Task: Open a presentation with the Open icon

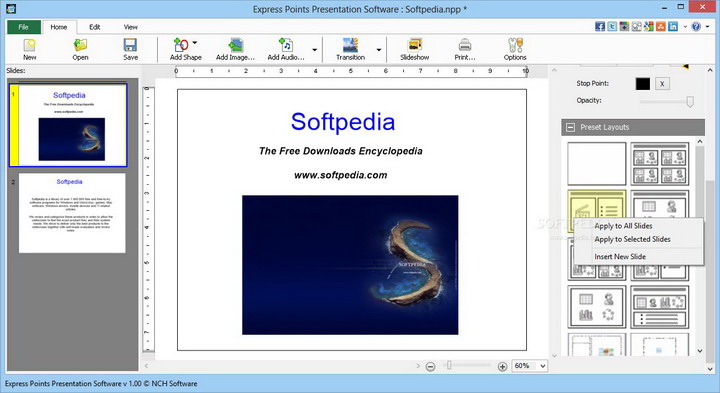Action: 80,49
